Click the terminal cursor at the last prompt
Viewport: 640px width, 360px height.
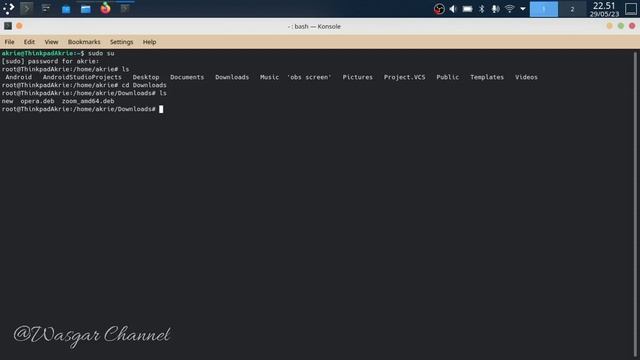tap(161, 109)
